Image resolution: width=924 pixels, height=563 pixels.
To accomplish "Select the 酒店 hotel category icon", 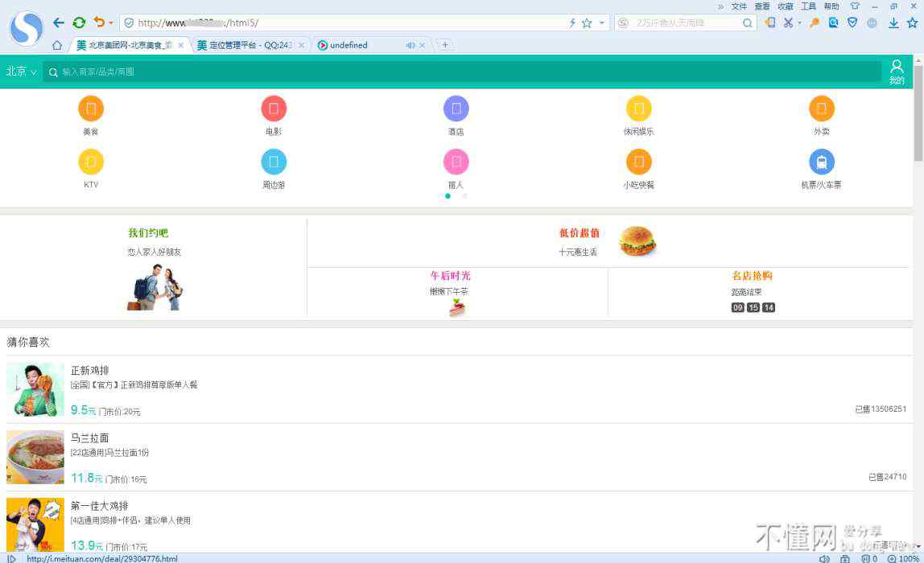I will click(456, 109).
